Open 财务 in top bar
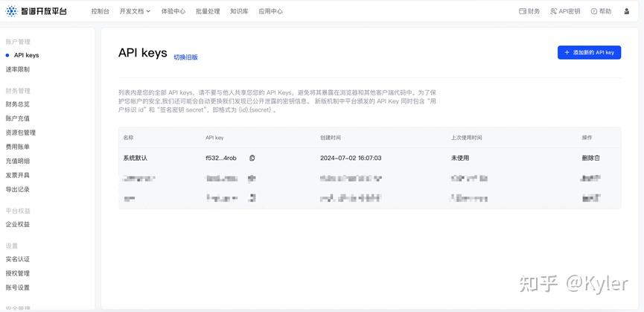 pos(529,11)
